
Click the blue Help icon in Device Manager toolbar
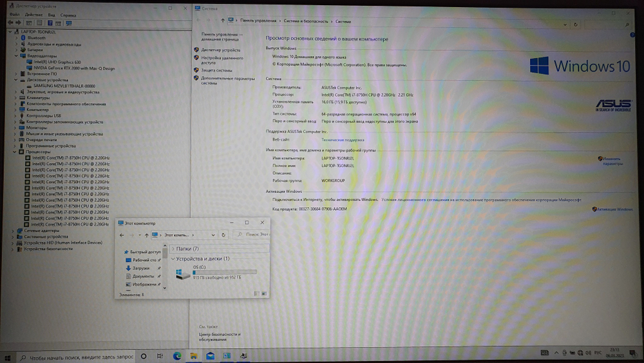[x=50, y=23]
